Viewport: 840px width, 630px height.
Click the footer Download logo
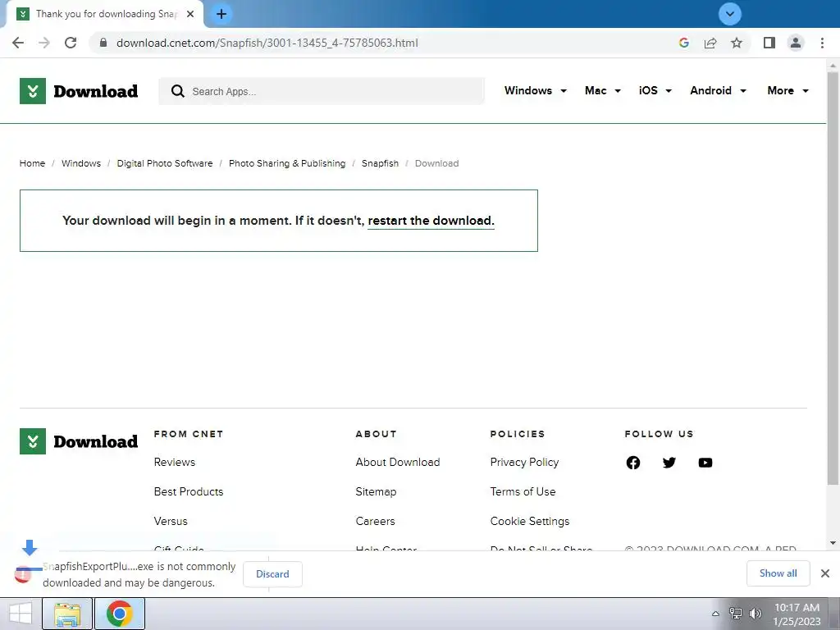79,441
